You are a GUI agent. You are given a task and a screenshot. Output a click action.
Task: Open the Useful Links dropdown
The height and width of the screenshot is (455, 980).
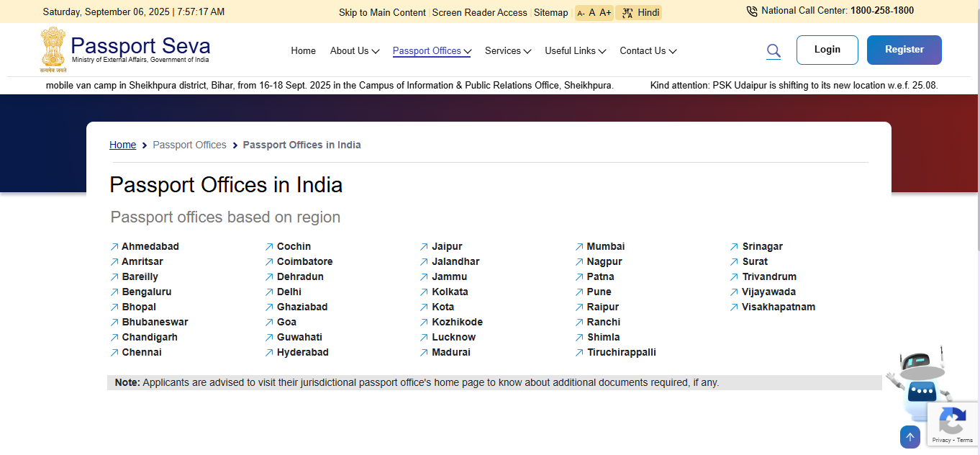pyautogui.click(x=575, y=50)
